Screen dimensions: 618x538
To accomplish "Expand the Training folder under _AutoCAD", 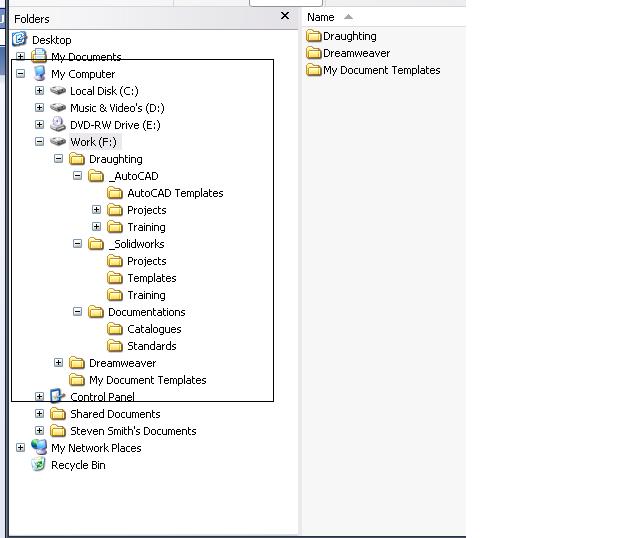I will pos(96,227).
